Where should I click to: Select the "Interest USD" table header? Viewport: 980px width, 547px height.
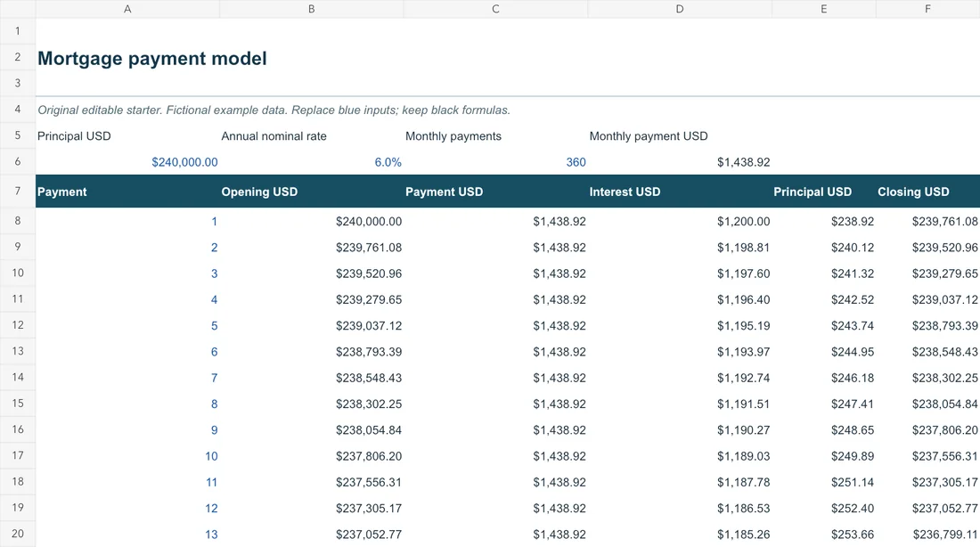[x=625, y=192]
